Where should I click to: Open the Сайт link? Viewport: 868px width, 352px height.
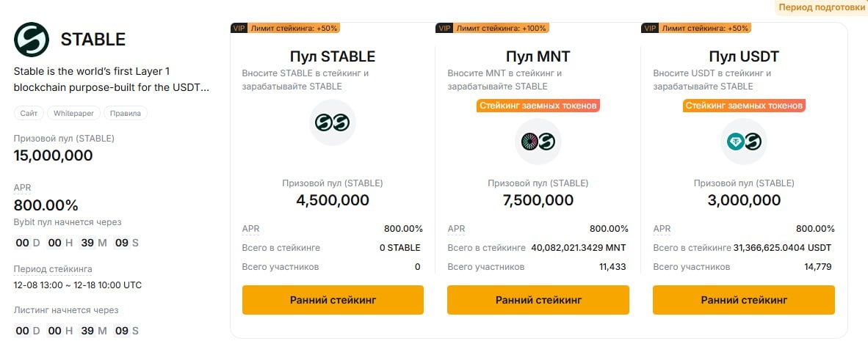coord(29,113)
